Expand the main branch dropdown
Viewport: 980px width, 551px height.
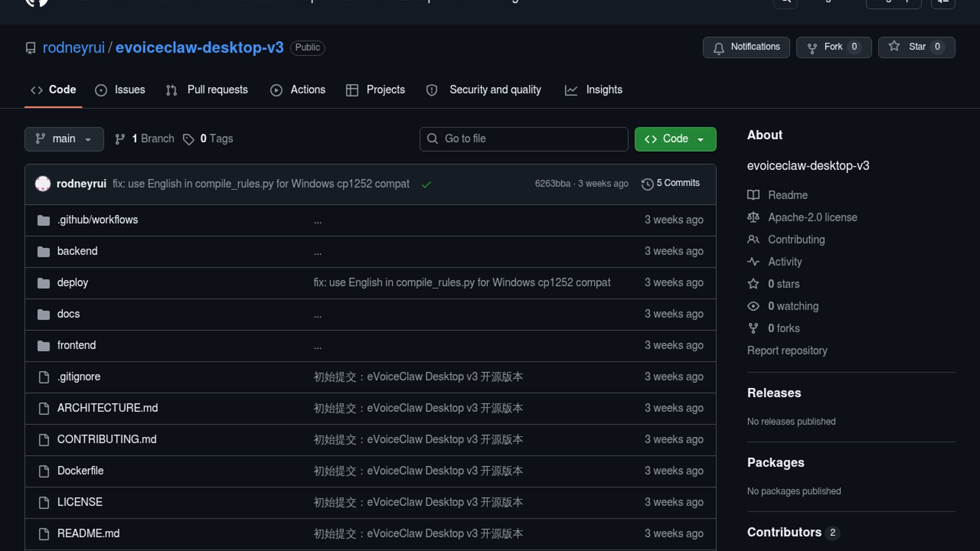[x=64, y=139]
